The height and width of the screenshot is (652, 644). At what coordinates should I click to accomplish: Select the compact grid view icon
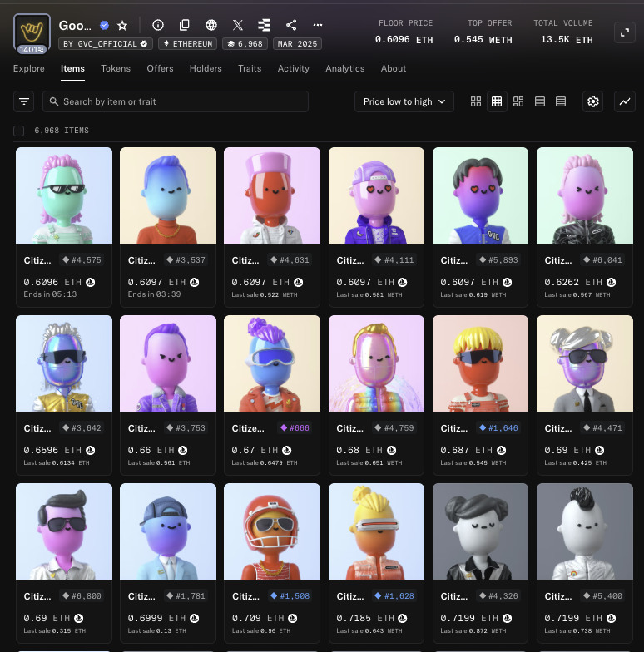pos(497,101)
